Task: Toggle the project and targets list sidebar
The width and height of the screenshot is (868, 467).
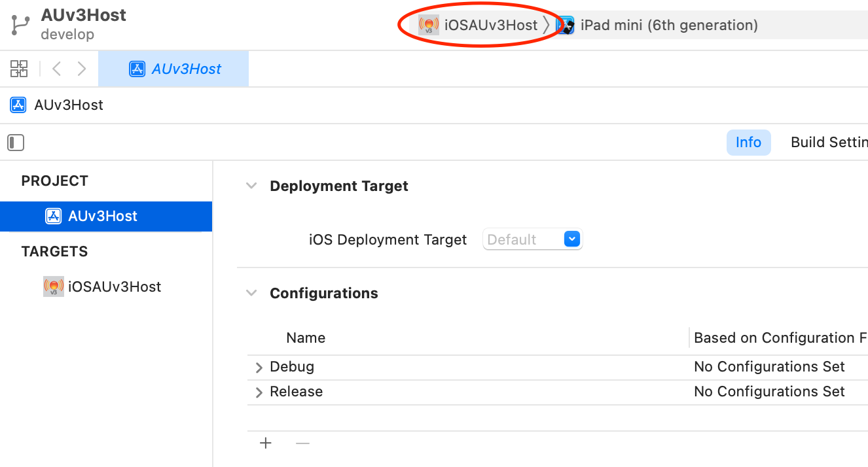Action: 16,143
